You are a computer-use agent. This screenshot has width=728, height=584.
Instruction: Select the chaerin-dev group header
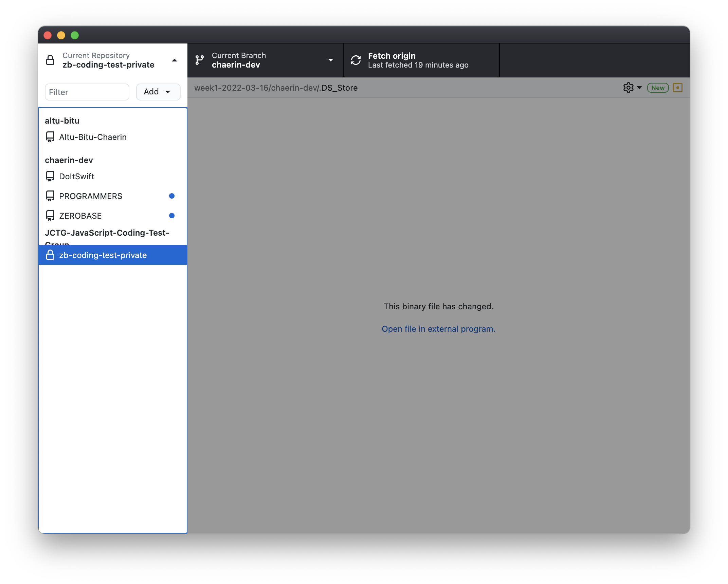pyautogui.click(x=70, y=159)
